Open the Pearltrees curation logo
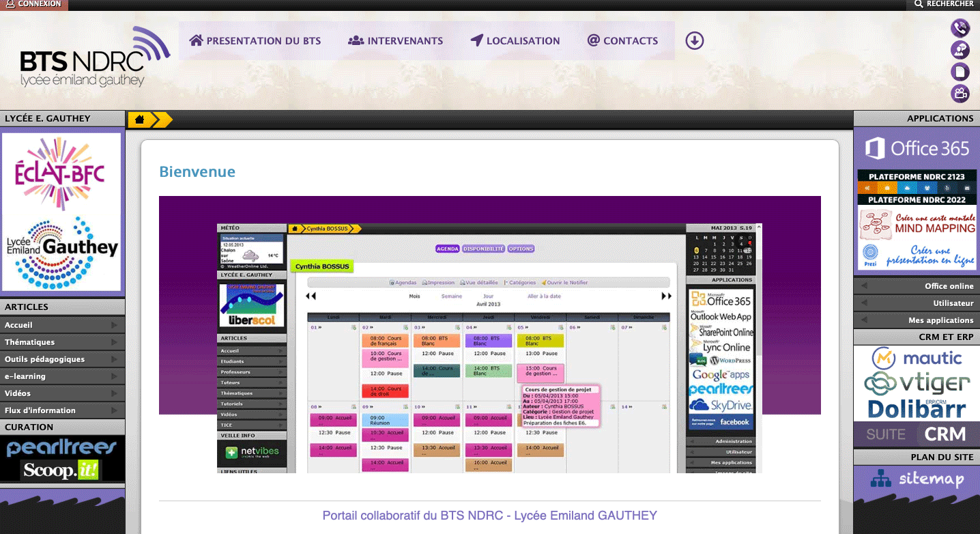Viewport: 980px width, 534px height. (x=61, y=448)
